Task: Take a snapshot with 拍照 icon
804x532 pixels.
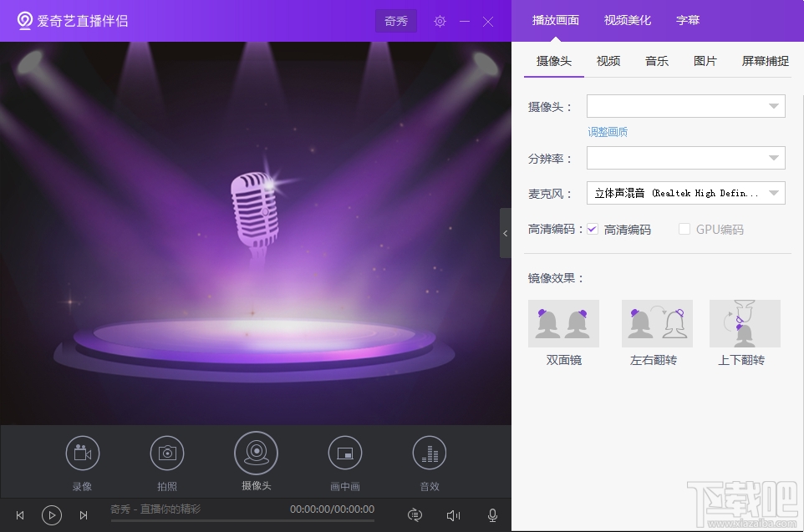Action: coord(167,453)
